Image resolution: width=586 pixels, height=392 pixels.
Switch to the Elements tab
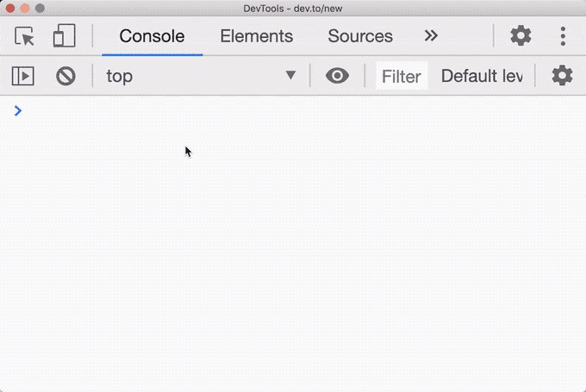point(257,36)
